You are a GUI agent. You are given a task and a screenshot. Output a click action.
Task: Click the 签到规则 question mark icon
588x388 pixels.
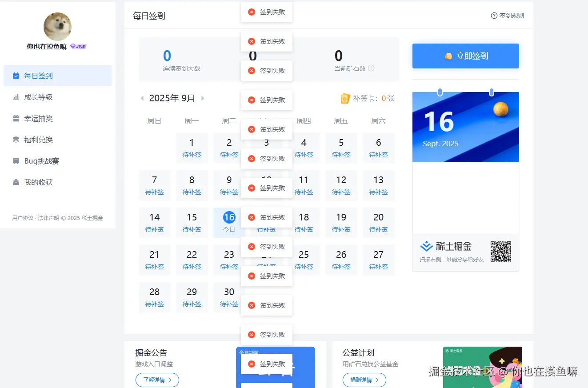click(494, 15)
